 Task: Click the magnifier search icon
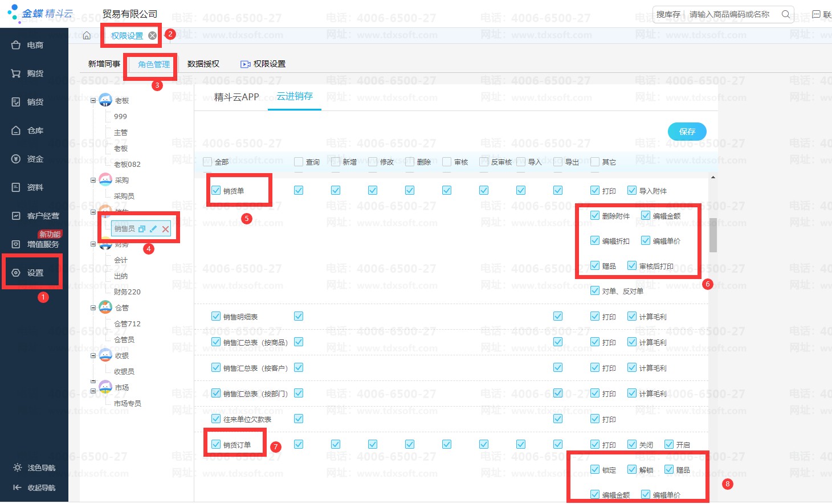786,14
